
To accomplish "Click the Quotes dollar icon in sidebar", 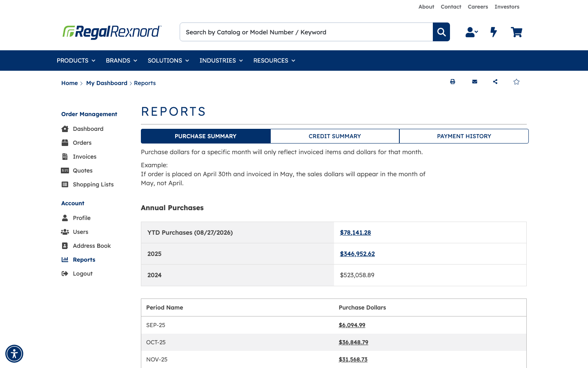I will (x=65, y=171).
